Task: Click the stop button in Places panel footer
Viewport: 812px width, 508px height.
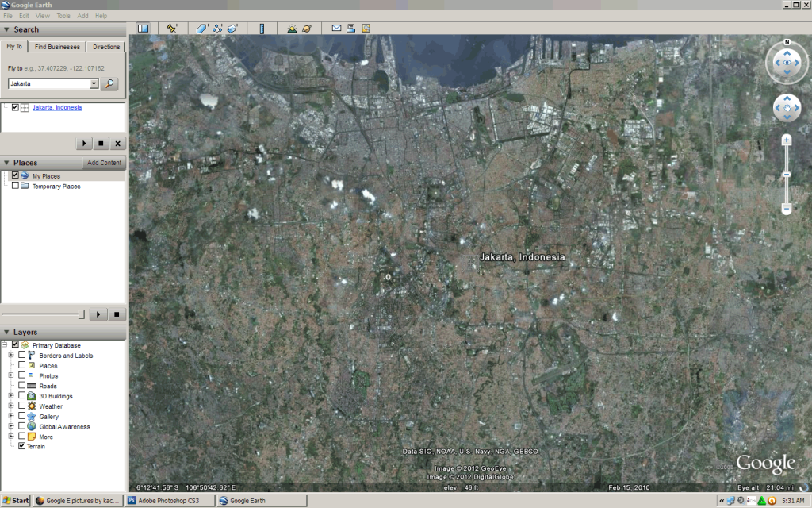Action: 117,314
